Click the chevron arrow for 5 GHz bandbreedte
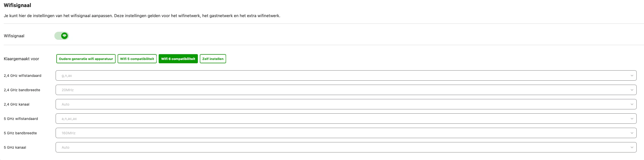The height and width of the screenshot is (160, 644). pyautogui.click(x=632, y=133)
